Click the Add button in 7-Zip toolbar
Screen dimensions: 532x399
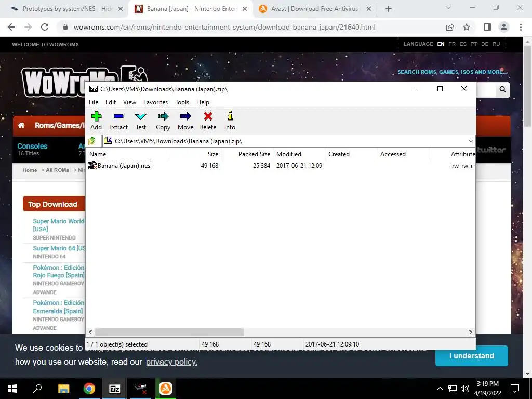tap(96, 121)
